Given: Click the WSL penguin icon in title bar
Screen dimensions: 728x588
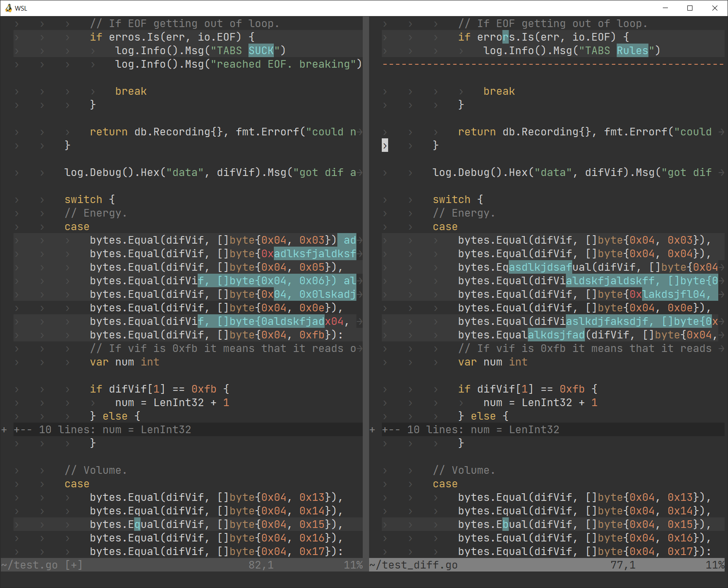Looking at the screenshot, I should tap(8, 8).
